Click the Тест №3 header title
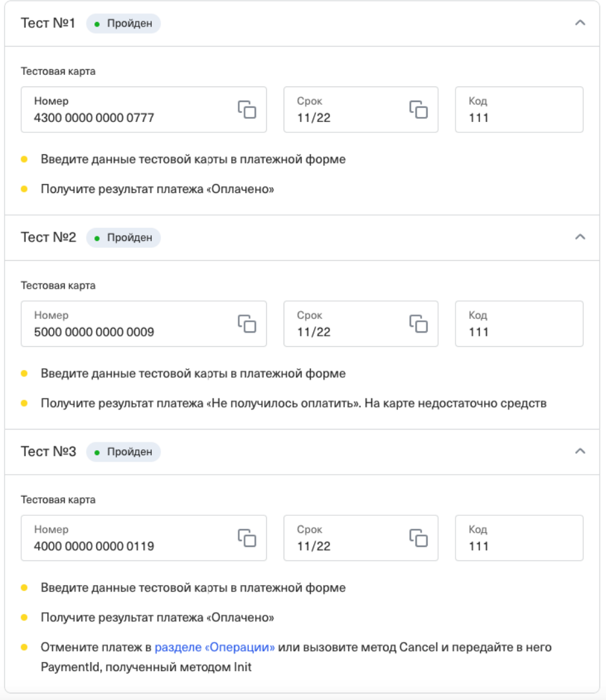The image size is (606, 700). [x=48, y=452]
